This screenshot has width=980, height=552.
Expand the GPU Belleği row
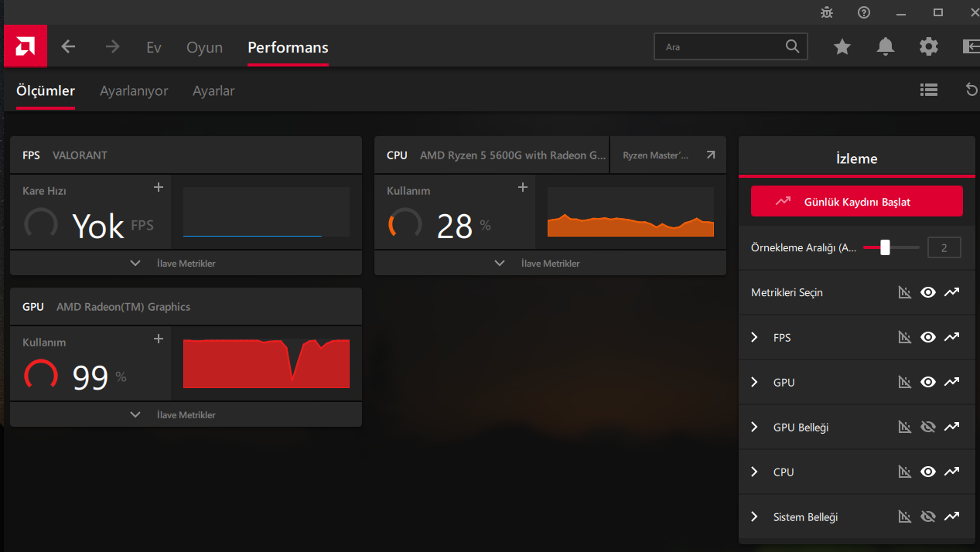pyautogui.click(x=755, y=427)
